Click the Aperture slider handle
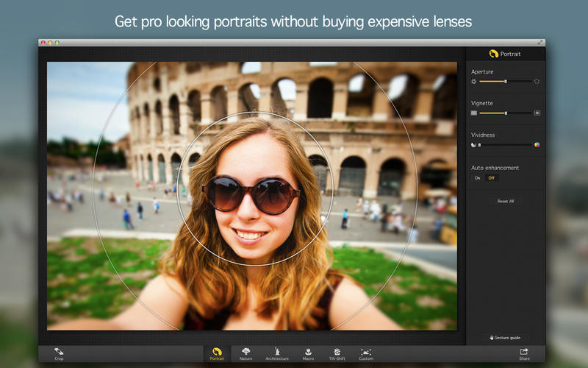Viewport: 588px width, 368px height. 506,82
